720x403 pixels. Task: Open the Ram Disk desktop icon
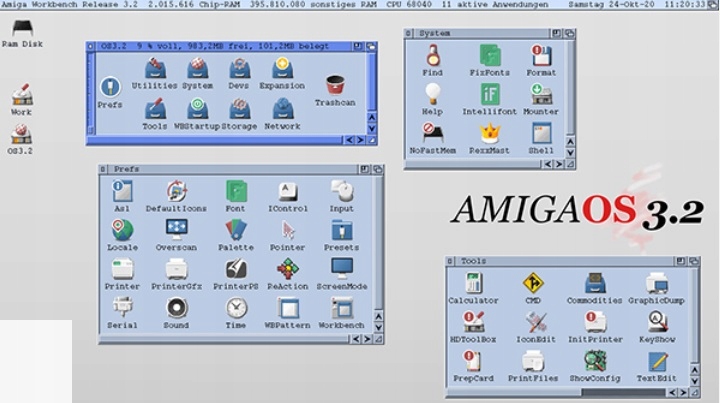click(22, 28)
